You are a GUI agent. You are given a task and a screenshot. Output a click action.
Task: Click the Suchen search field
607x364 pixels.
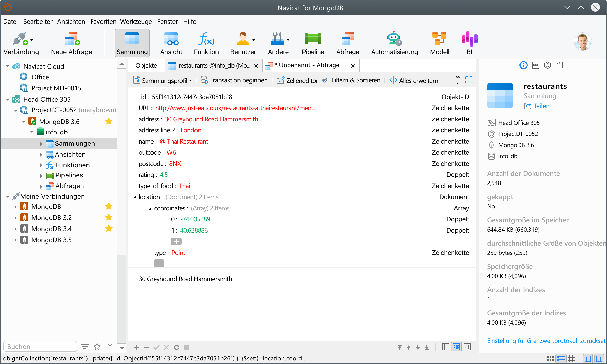click(x=40, y=346)
